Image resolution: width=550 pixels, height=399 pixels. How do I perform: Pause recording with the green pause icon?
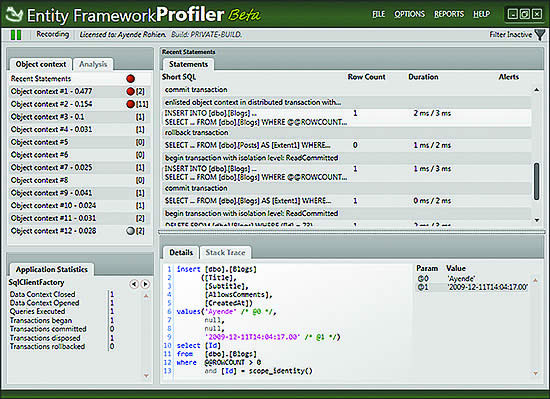[x=16, y=35]
